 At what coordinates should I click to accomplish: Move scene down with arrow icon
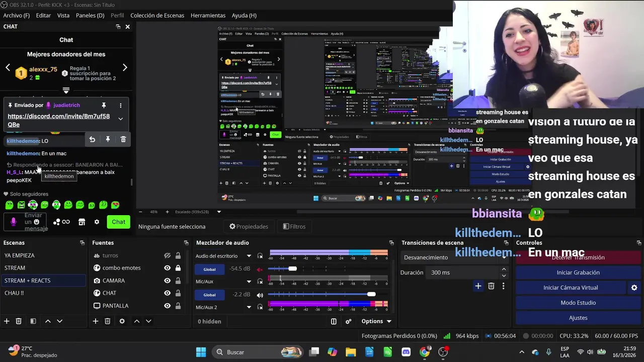point(59,321)
